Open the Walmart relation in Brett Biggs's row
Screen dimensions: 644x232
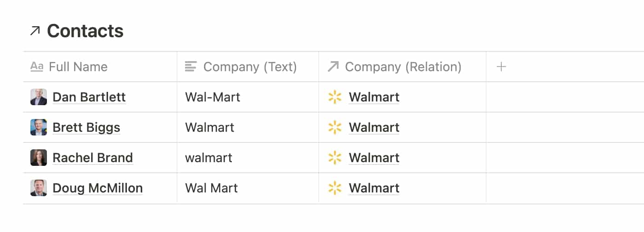[374, 127]
